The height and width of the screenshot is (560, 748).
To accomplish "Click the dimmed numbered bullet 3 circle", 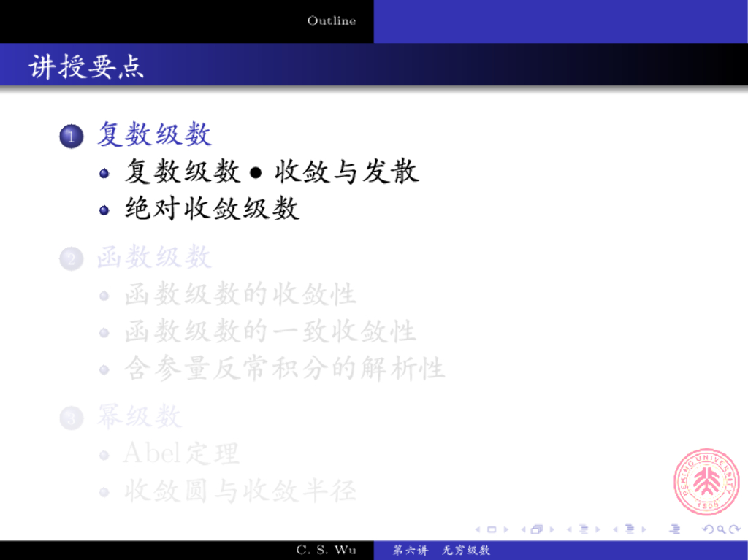I will click(72, 418).
